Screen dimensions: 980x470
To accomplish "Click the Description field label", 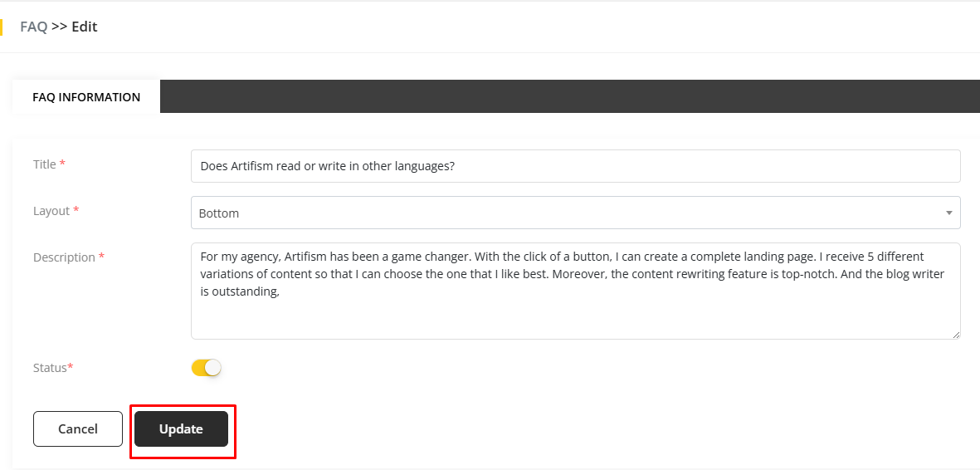I will 64,257.
